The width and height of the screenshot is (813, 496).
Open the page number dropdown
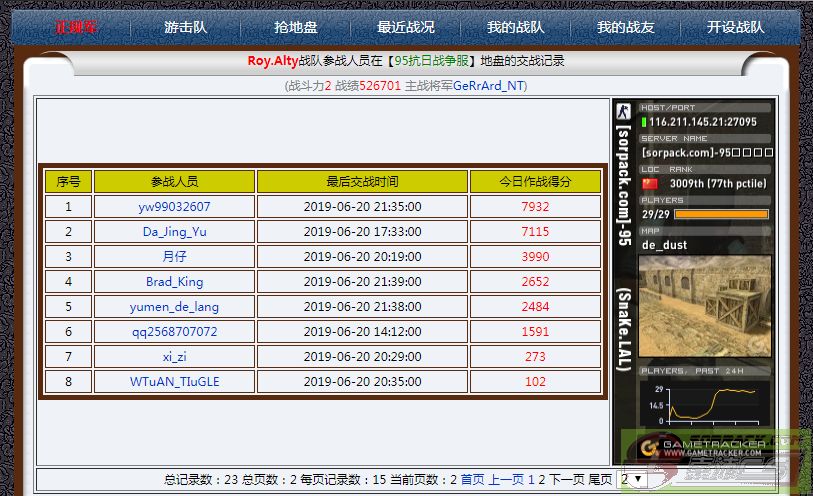(633, 480)
